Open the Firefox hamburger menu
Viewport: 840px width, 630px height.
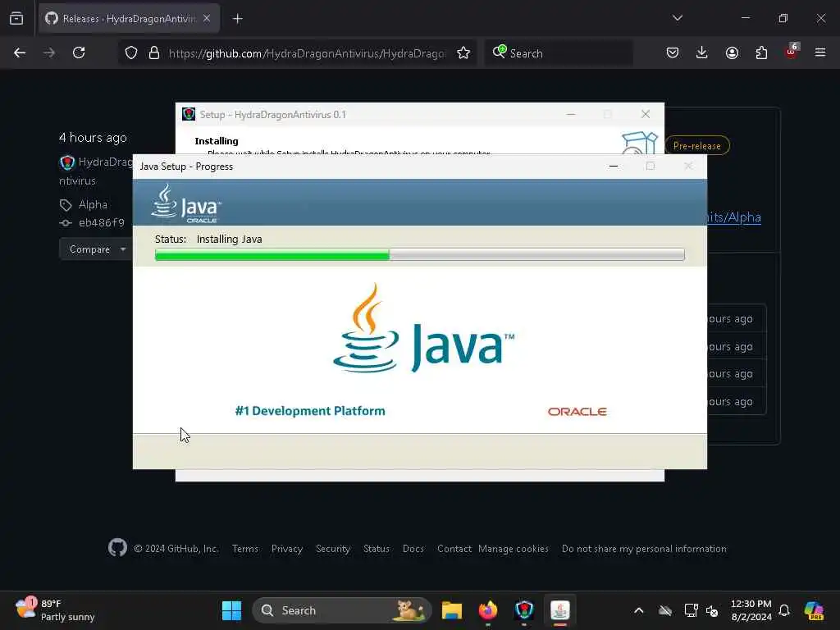click(820, 52)
